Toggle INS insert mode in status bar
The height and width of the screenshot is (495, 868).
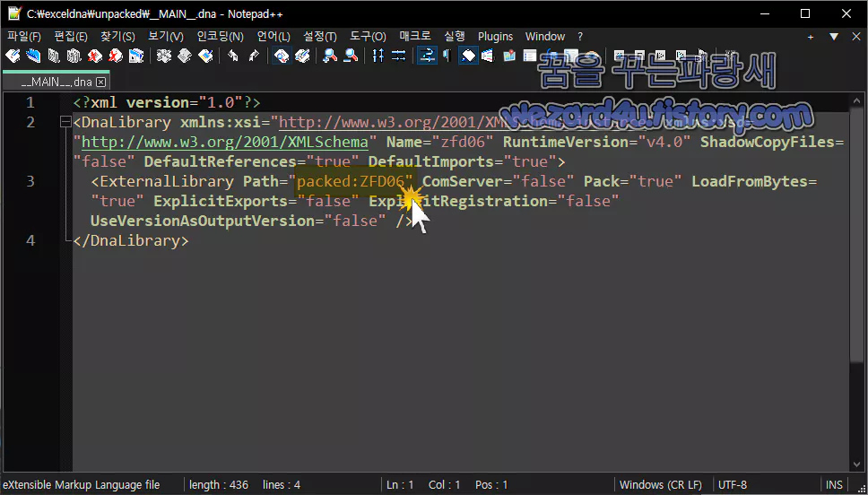(x=835, y=484)
